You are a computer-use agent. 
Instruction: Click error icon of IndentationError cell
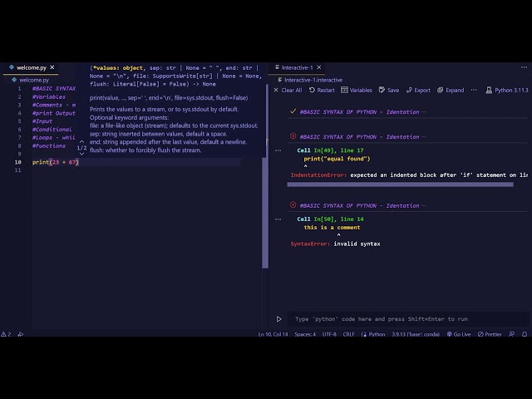tap(293, 136)
